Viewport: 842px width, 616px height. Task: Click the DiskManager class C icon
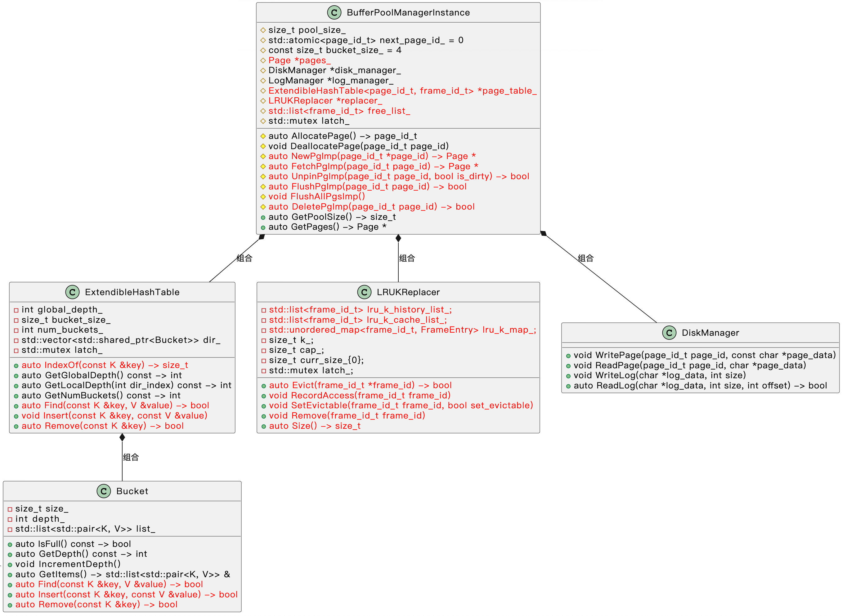tap(669, 333)
